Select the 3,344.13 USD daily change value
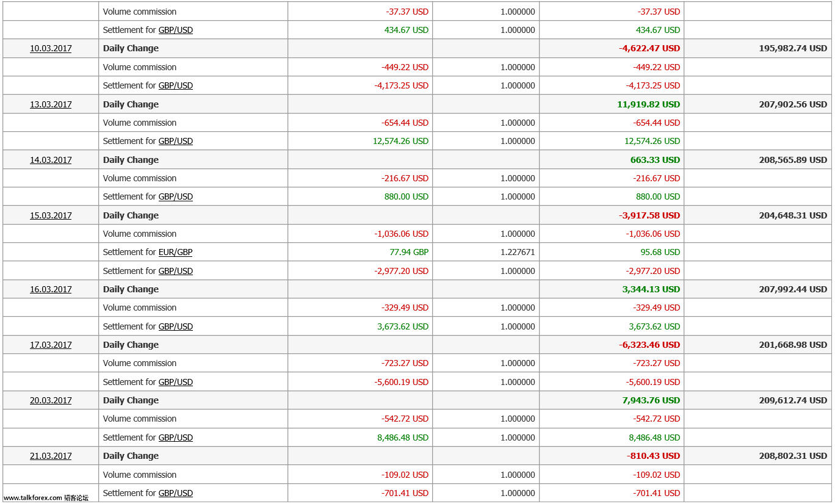Screen dimensions: 835x504 651,289
